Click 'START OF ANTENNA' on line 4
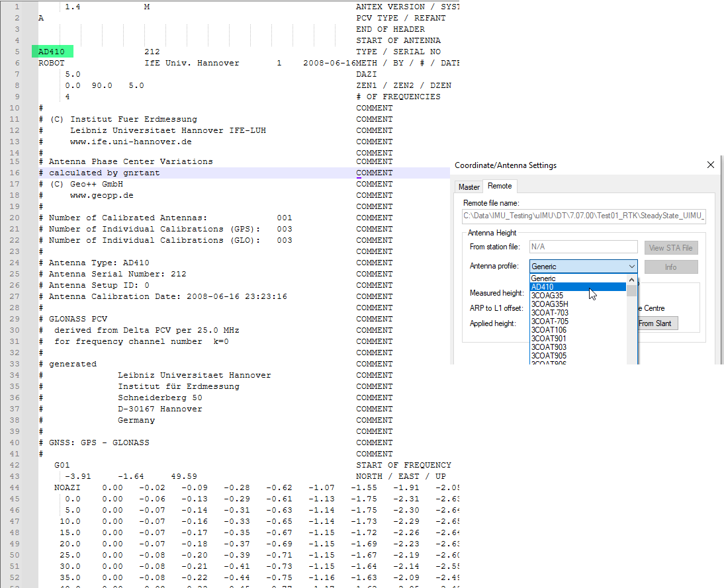 pyautogui.click(x=398, y=40)
